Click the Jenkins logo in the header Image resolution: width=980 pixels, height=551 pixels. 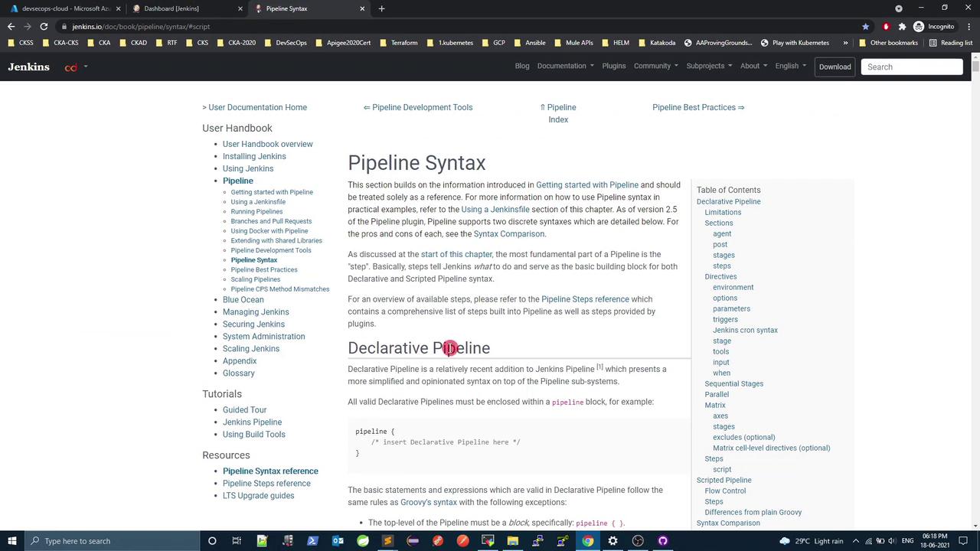click(x=28, y=67)
